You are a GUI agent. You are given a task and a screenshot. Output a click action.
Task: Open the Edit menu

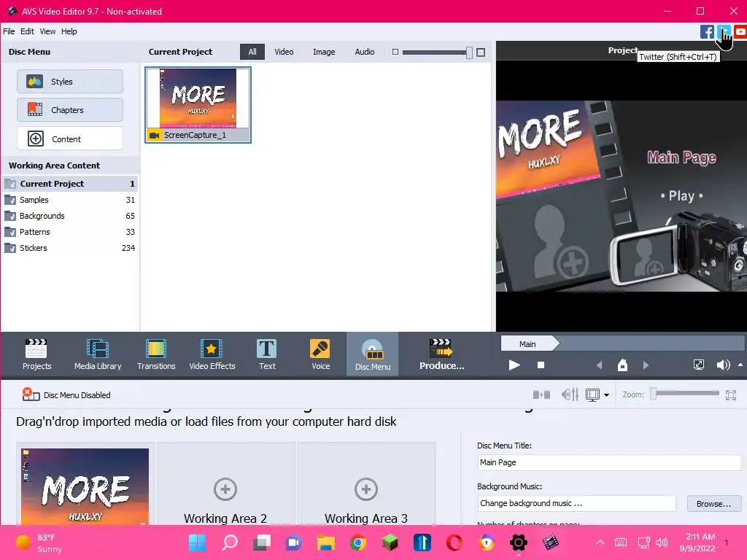pos(27,31)
